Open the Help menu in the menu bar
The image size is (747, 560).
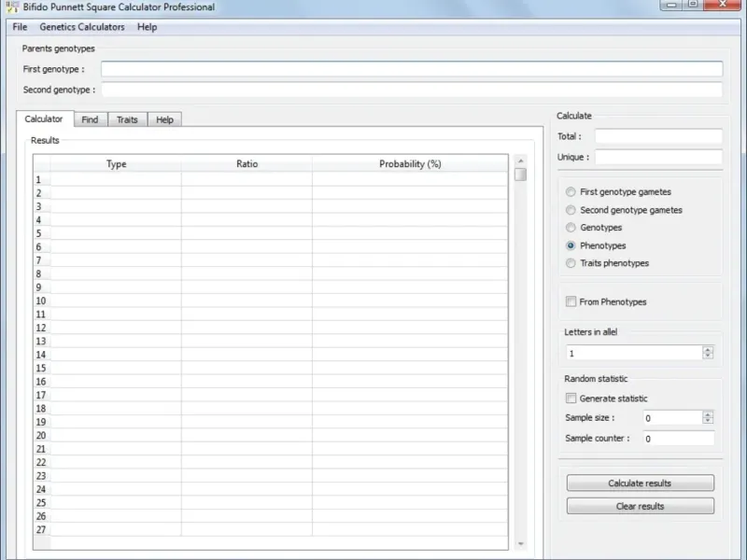pyautogui.click(x=147, y=27)
